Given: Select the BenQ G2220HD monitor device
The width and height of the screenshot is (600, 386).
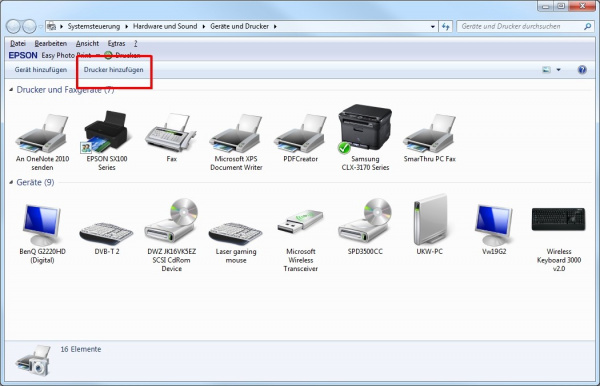Looking at the screenshot, I should (42, 234).
